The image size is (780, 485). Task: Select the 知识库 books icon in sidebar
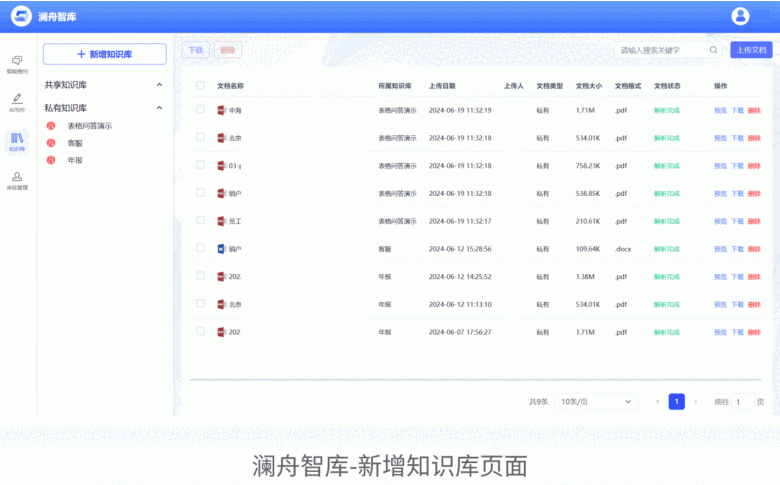coord(17,139)
